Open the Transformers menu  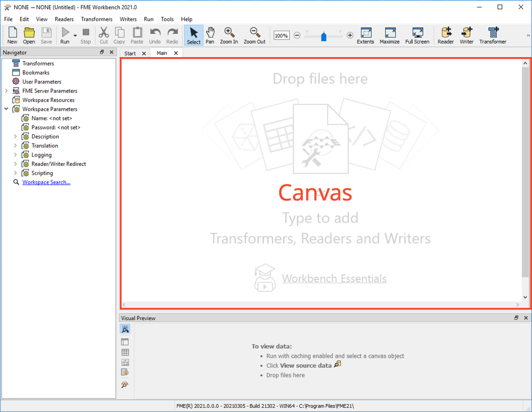[96, 19]
